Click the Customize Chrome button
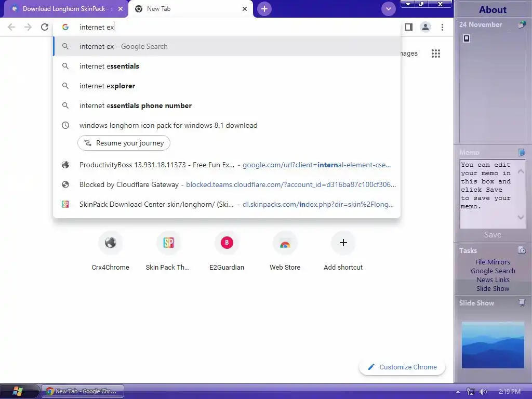This screenshot has width=532, height=399. tap(402, 367)
